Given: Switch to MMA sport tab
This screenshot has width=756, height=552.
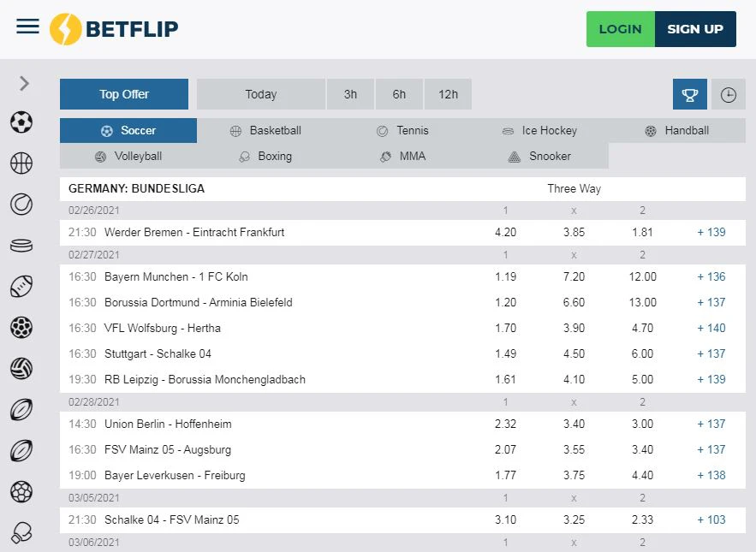Looking at the screenshot, I should pos(402,157).
